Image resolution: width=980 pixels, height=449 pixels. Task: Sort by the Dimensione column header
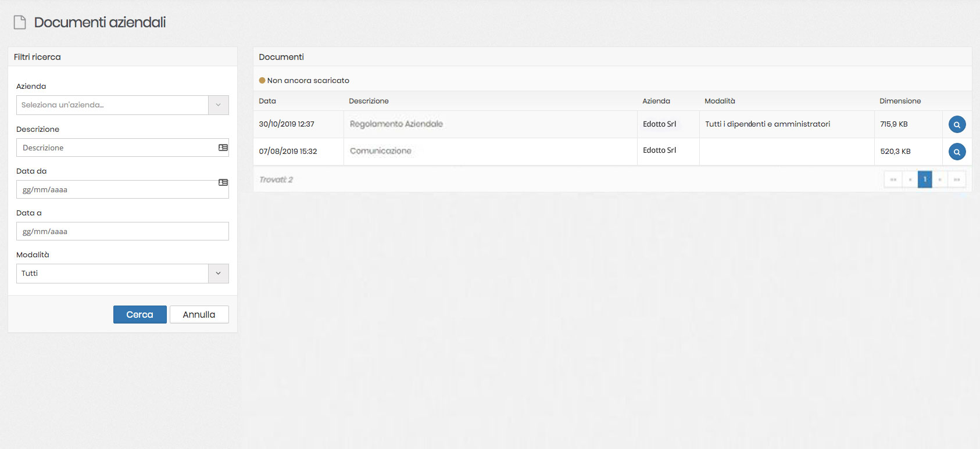(x=900, y=101)
